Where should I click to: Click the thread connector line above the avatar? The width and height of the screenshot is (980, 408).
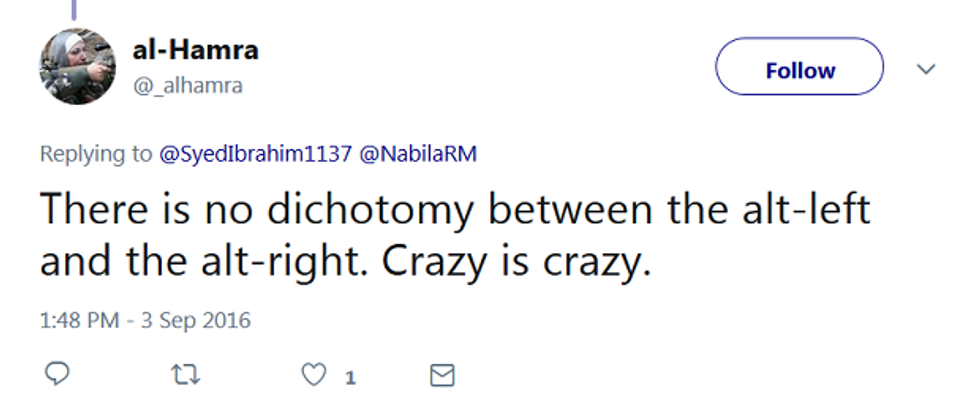click(x=75, y=10)
